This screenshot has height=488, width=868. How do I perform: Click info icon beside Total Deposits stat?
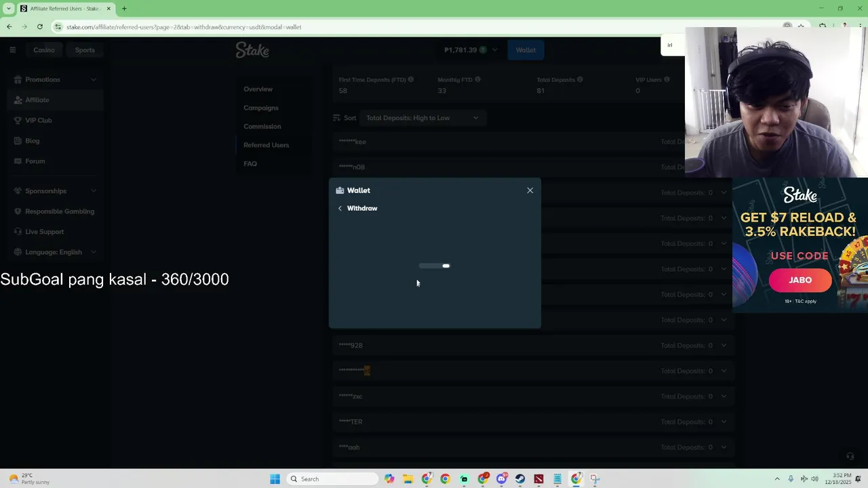click(x=580, y=79)
